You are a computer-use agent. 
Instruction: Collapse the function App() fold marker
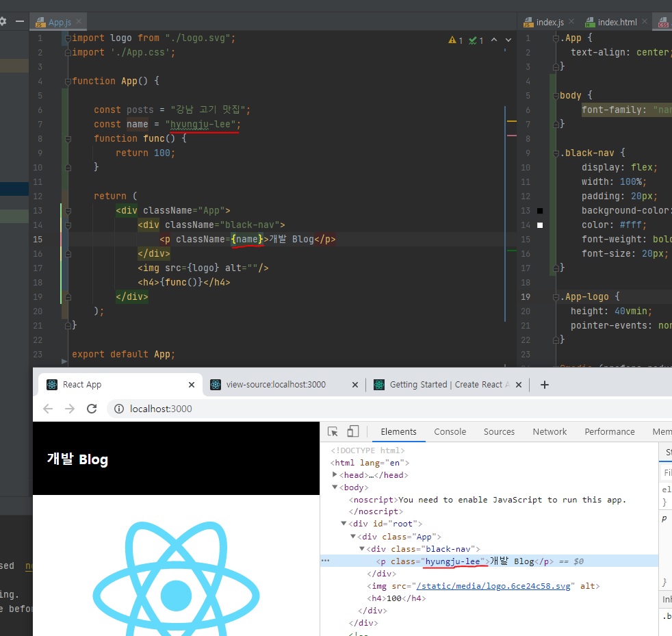tap(68, 81)
